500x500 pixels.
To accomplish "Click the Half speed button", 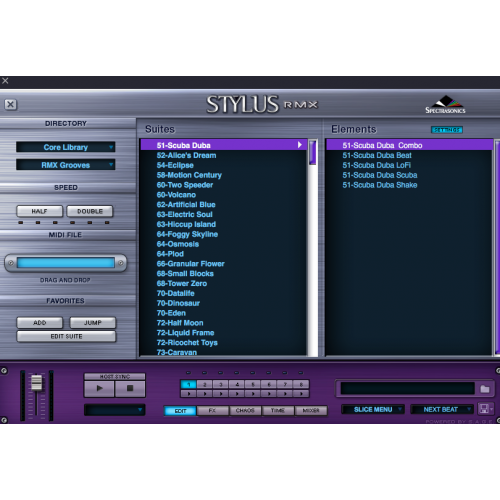I will coord(39,211).
